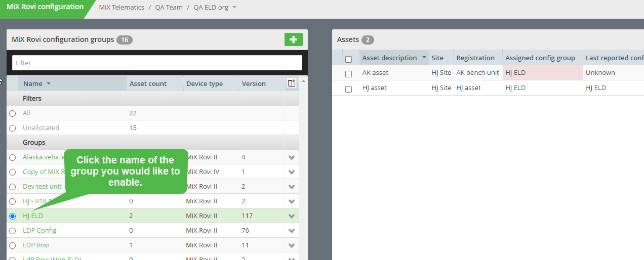The height and width of the screenshot is (260, 644).
Task: Tick the AK asset row checkbox
Action: (348, 74)
